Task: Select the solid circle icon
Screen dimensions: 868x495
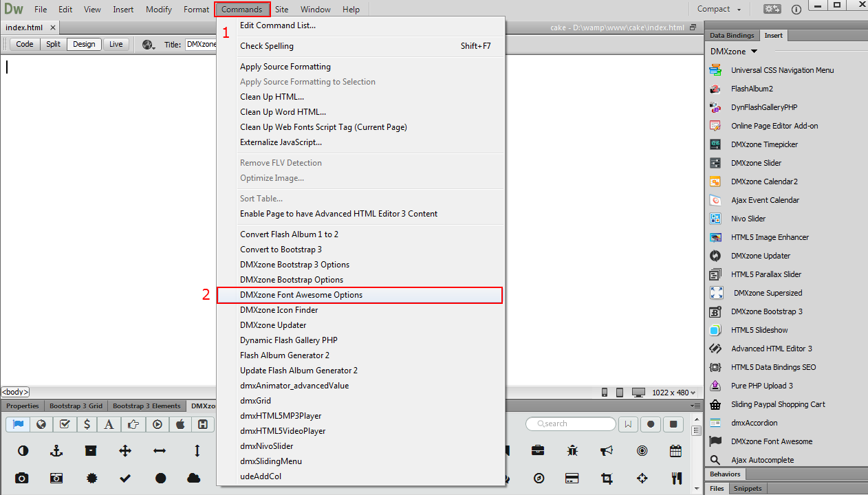Action: [160, 478]
